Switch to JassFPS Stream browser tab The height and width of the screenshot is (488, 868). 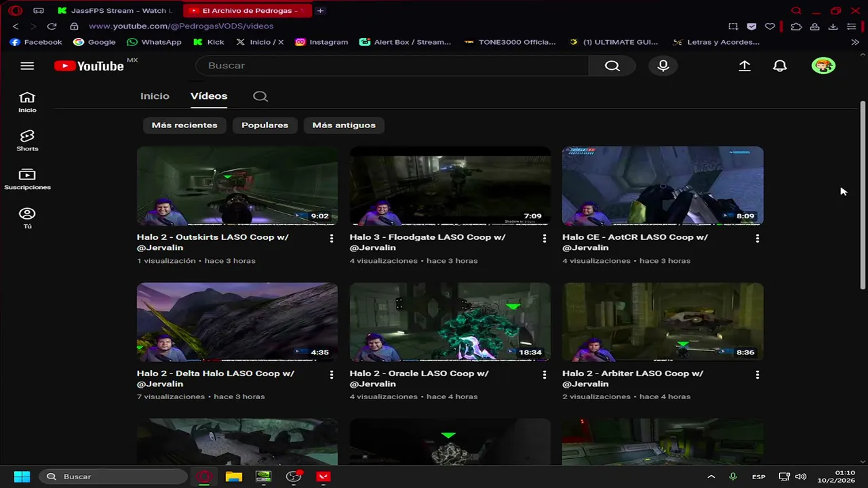116,10
